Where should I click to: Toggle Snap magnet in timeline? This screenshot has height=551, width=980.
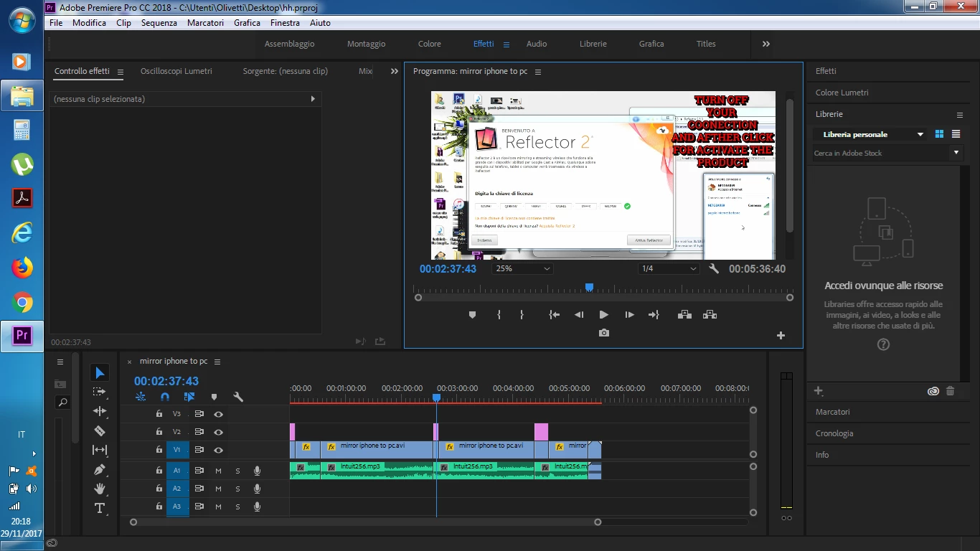165,397
